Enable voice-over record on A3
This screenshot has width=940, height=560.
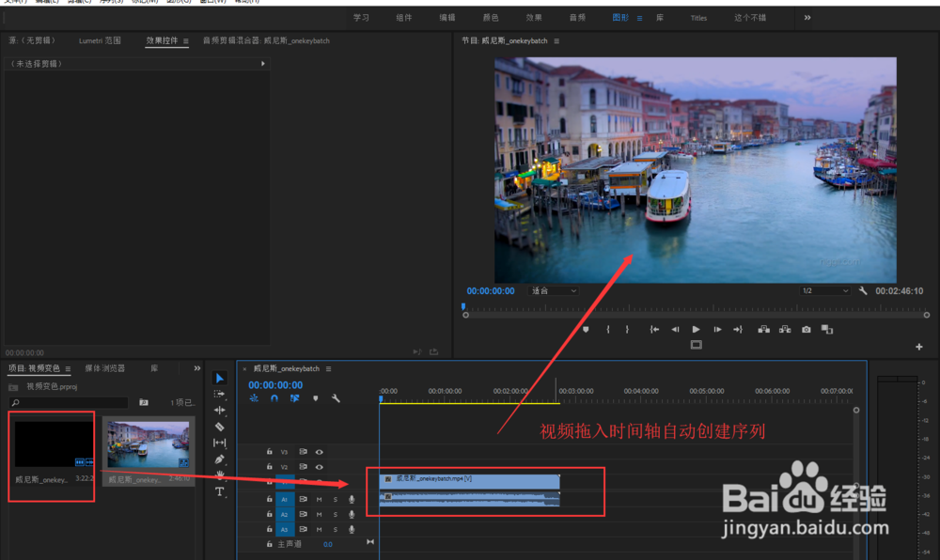click(x=352, y=529)
